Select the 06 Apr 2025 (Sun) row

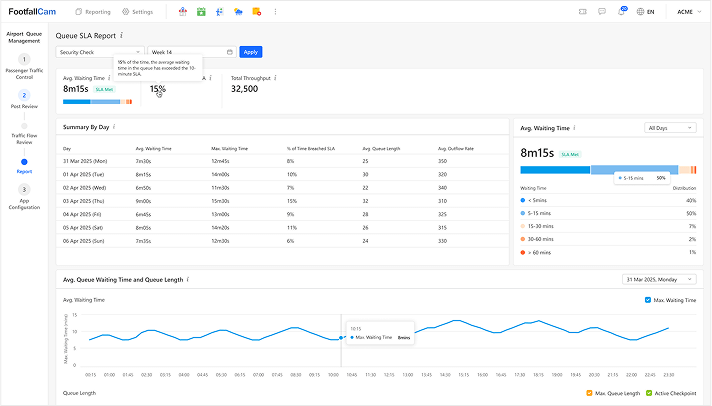tap(282, 241)
